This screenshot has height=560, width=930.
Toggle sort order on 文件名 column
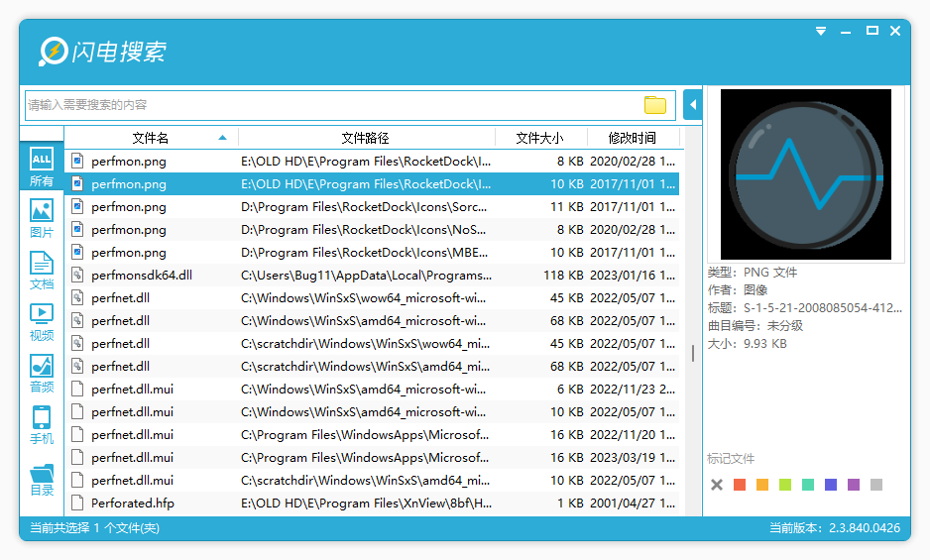click(x=151, y=138)
